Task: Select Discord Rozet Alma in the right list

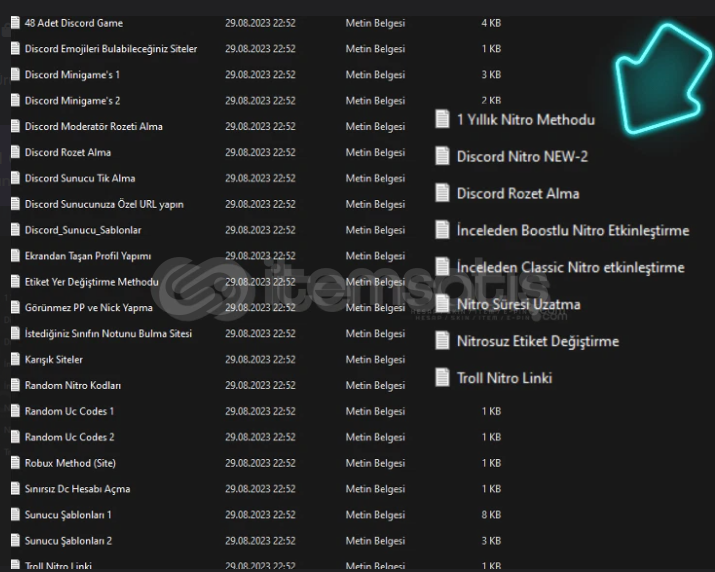Action: click(x=518, y=193)
